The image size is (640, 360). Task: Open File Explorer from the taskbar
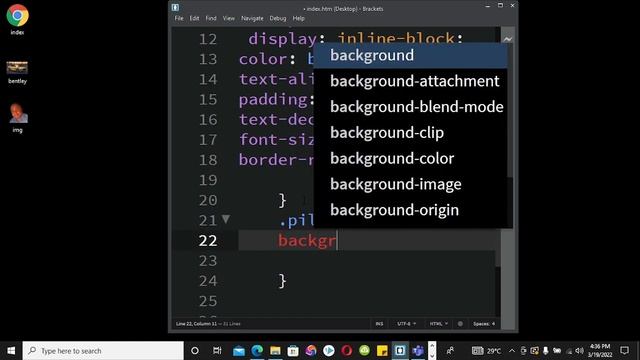[x=275, y=351]
